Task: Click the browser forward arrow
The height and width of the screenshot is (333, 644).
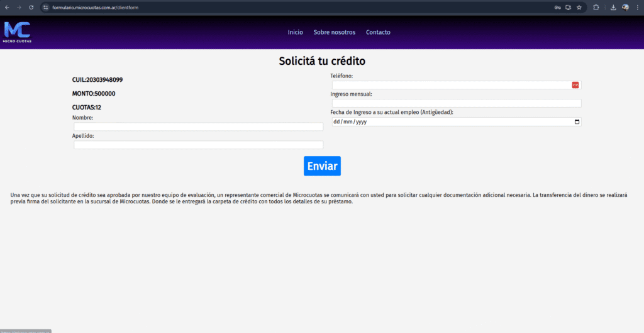Action: (x=19, y=8)
